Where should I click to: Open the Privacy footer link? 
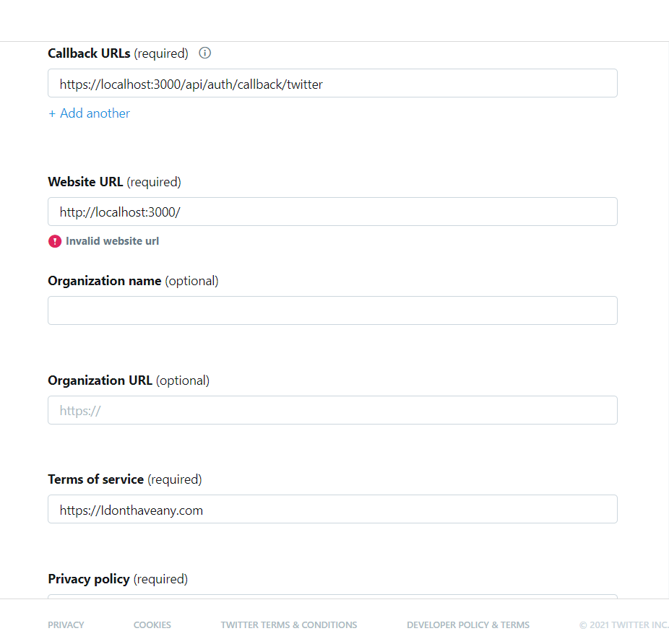(66, 625)
